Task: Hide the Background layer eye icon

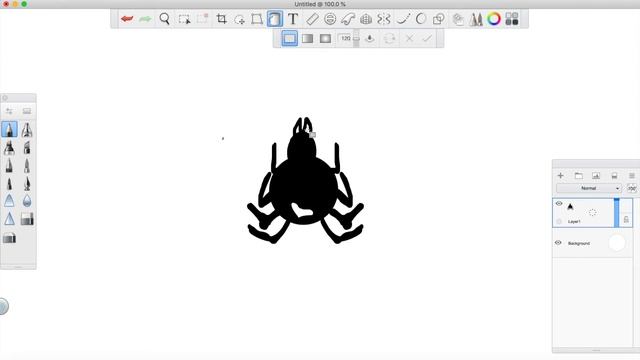Action: pos(558,242)
